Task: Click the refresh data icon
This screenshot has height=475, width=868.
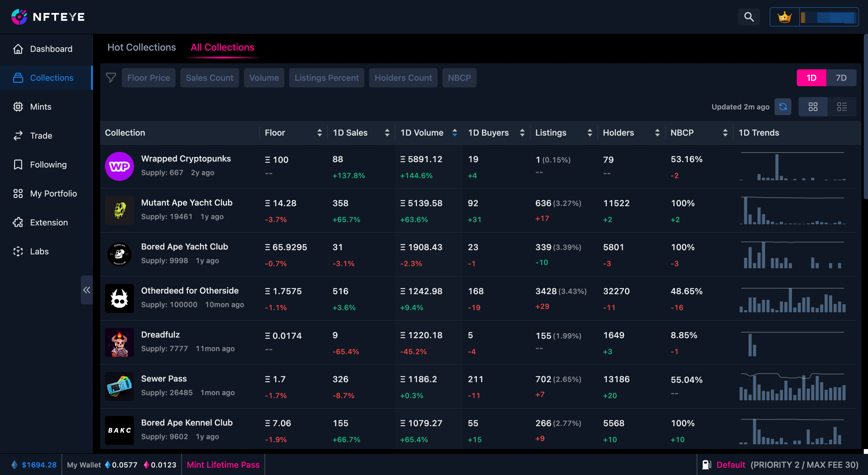Action: click(x=783, y=107)
